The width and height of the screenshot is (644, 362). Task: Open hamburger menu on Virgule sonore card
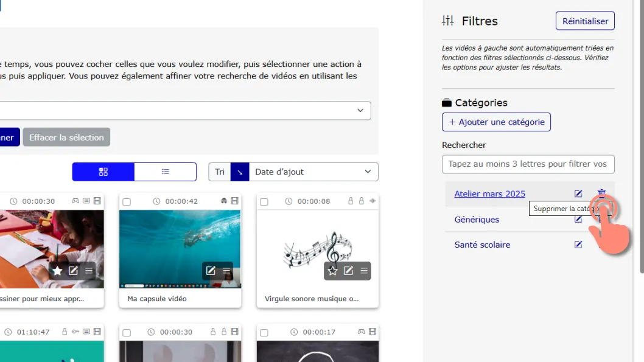pyautogui.click(x=364, y=271)
